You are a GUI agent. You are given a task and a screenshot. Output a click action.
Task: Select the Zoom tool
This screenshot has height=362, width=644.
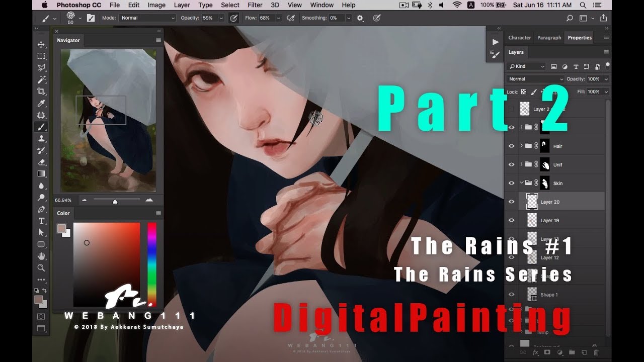pos(41,268)
